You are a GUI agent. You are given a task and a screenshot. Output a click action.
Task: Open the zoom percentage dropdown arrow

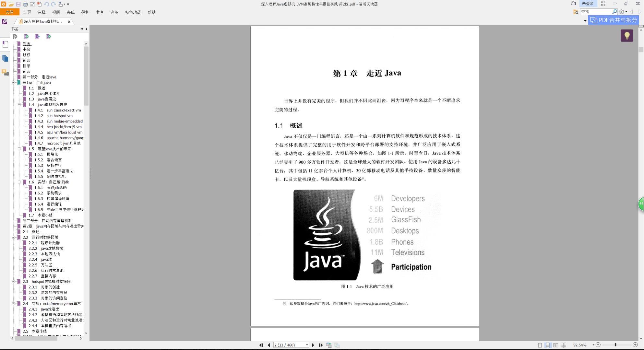593,345
